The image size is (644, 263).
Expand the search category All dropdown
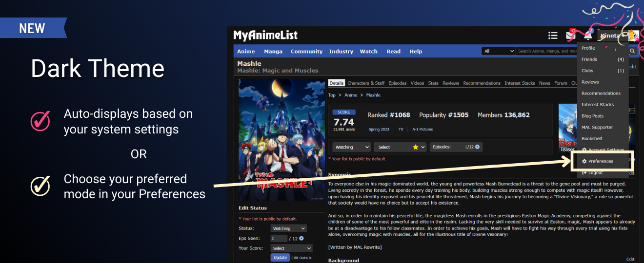click(x=498, y=51)
